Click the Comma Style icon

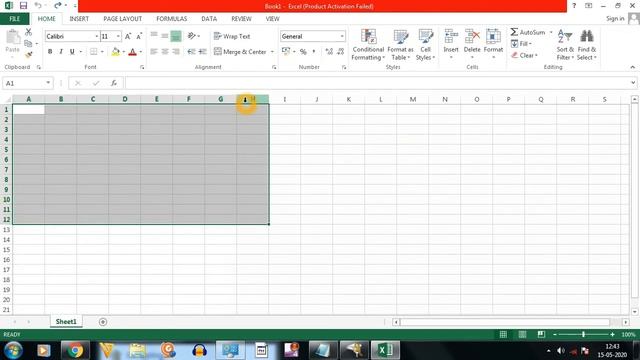[x=314, y=51]
